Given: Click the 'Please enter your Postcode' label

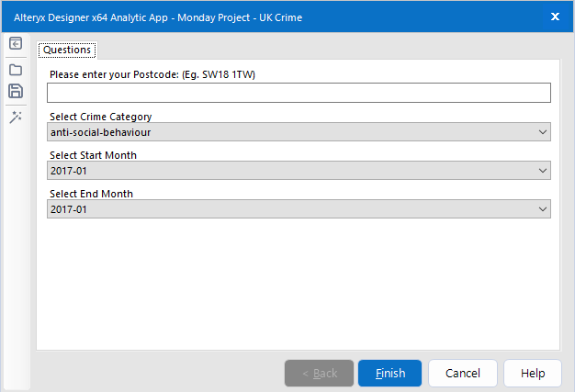Looking at the screenshot, I should coord(152,74).
